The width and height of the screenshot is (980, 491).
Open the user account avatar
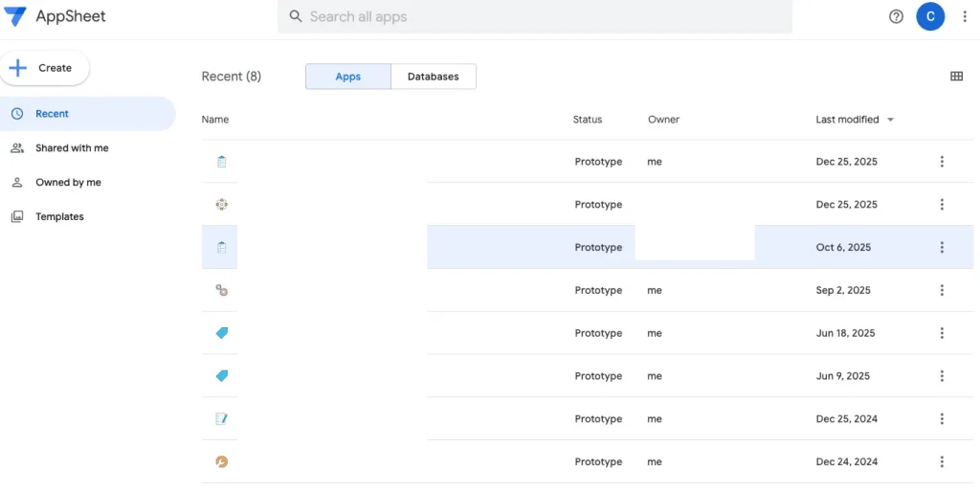929,16
